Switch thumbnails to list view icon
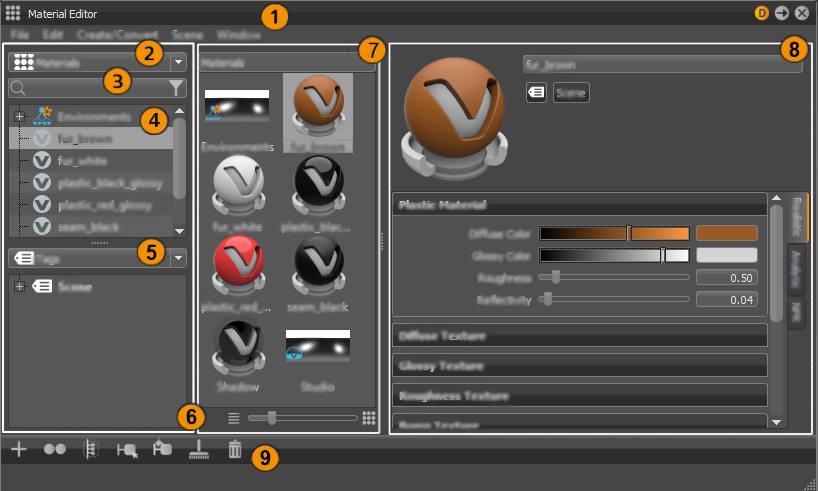The width and height of the screenshot is (818, 491). (x=234, y=418)
